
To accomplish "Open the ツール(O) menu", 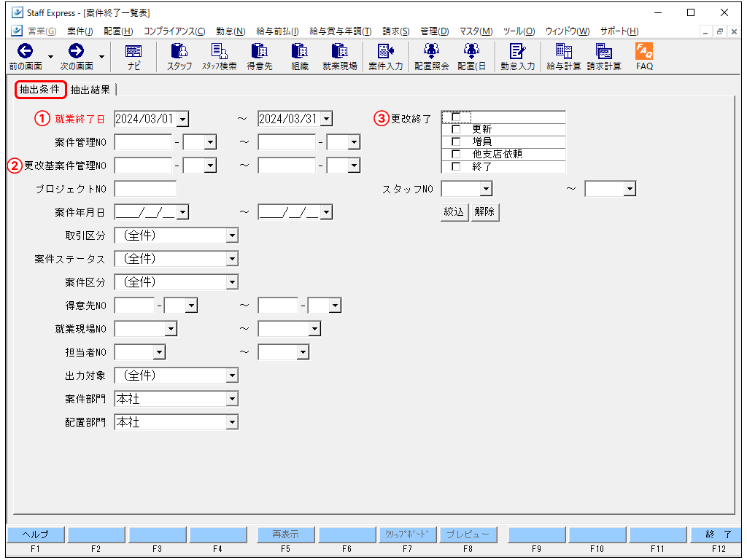I will tap(519, 31).
